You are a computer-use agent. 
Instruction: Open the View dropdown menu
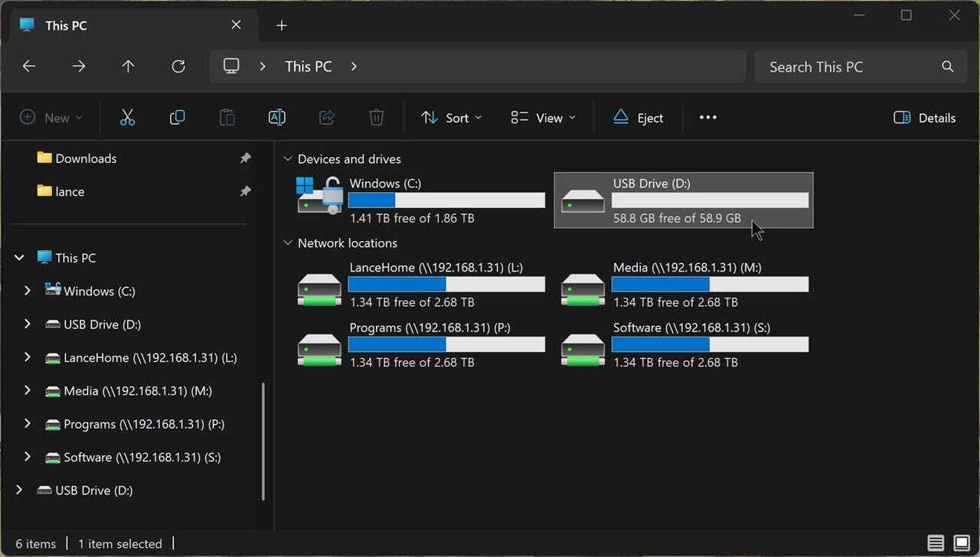click(x=544, y=118)
